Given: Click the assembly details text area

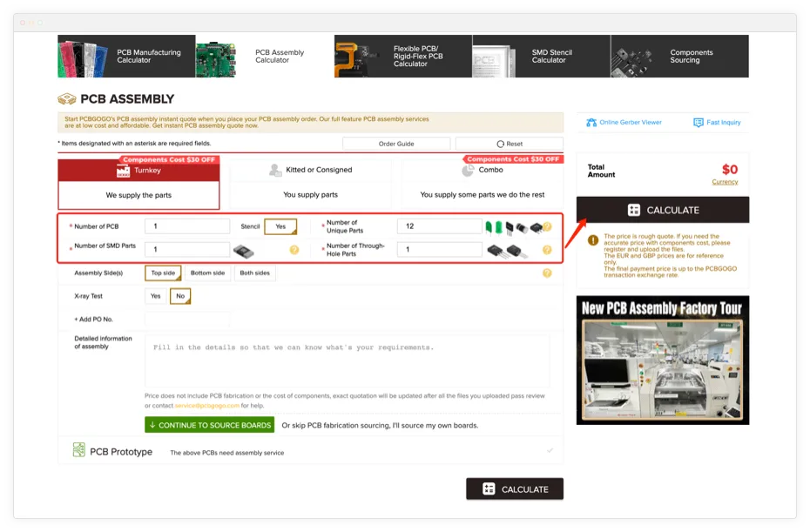Looking at the screenshot, I should (348, 360).
